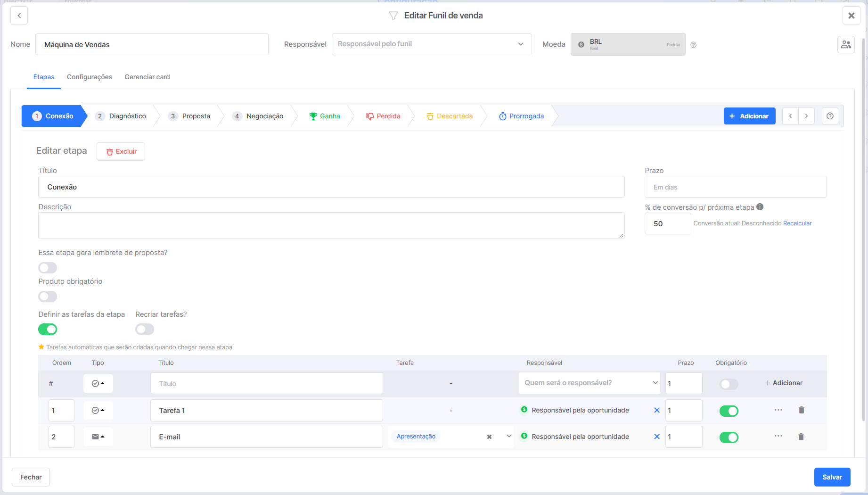
Task: Click the funnel icon in the title
Action: click(393, 16)
